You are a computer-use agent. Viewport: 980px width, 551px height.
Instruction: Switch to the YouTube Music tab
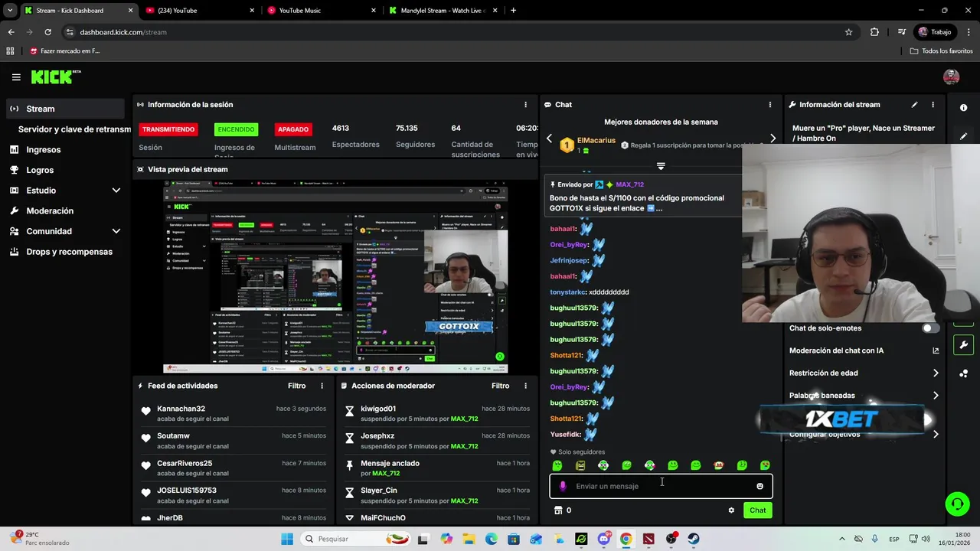[322, 11]
